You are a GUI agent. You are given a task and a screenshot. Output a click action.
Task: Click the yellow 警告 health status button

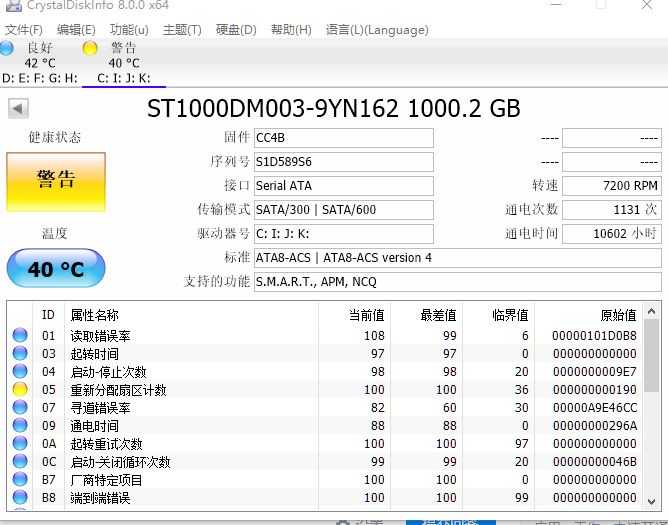click(56, 182)
